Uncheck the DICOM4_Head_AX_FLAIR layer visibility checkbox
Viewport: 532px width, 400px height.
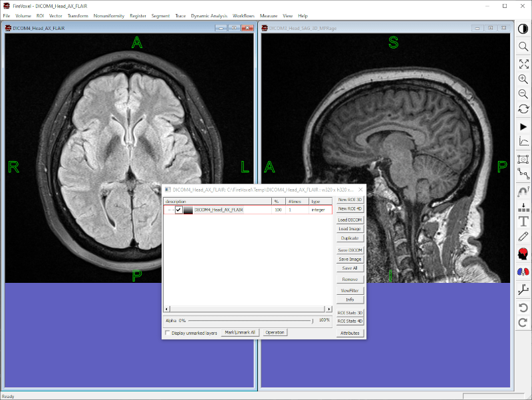click(x=178, y=210)
